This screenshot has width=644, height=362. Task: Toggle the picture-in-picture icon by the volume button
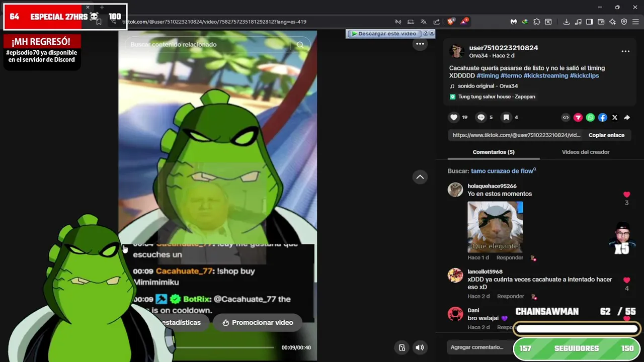click(401, 347)
